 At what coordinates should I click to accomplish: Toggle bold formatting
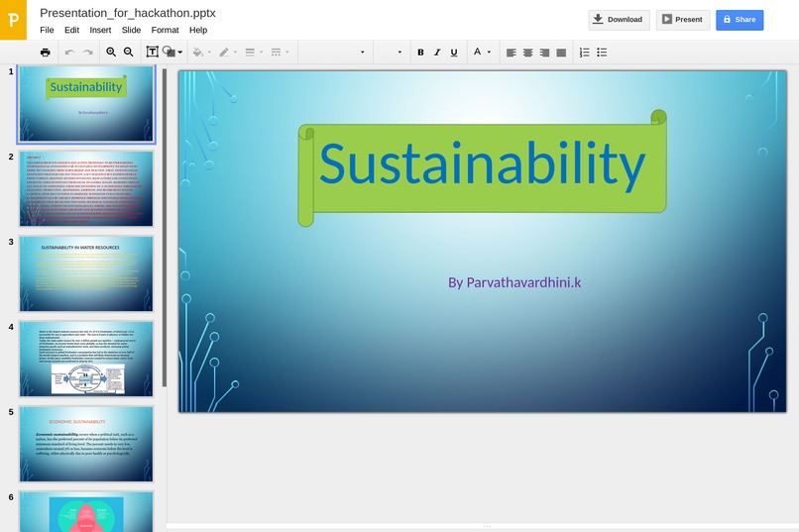[420, 52]
